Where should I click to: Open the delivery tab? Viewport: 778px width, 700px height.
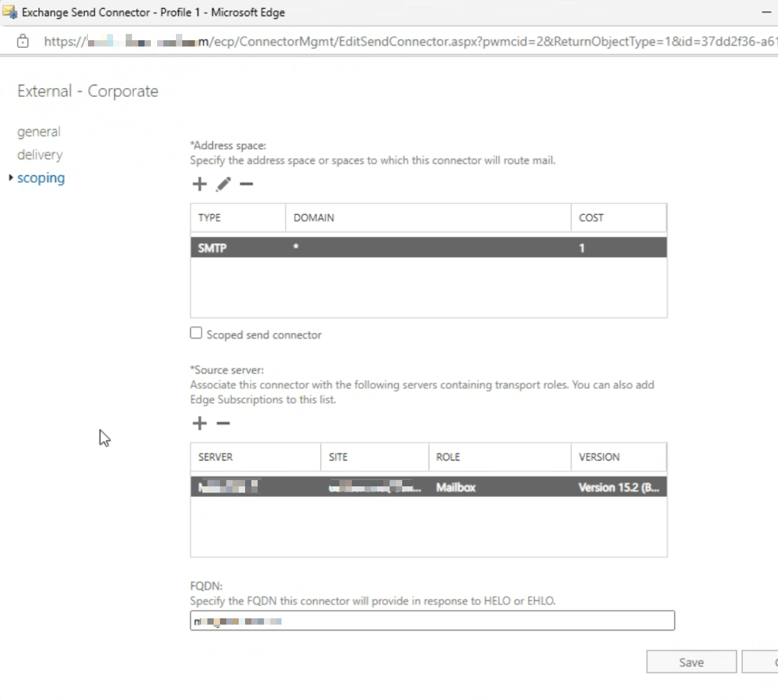[40, 155]
